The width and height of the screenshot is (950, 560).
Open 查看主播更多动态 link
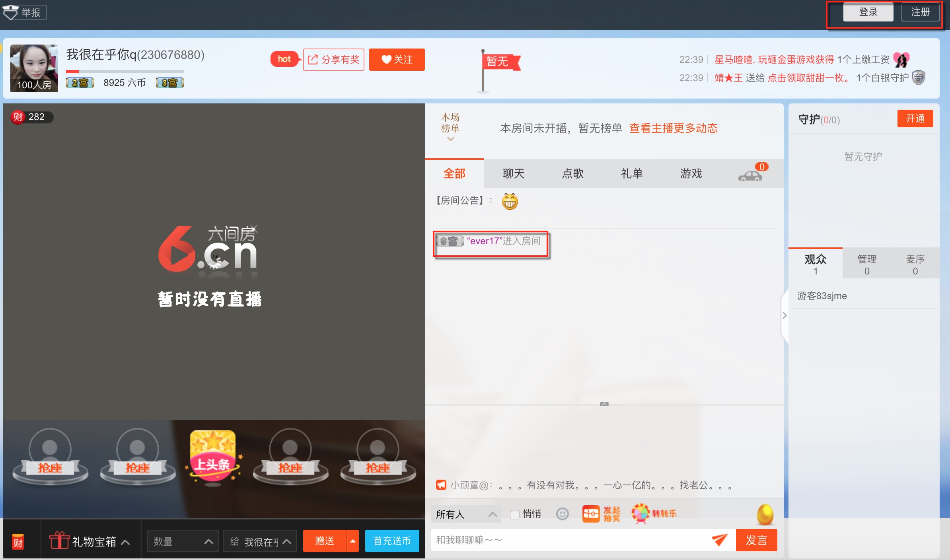[x=673, y=128]
